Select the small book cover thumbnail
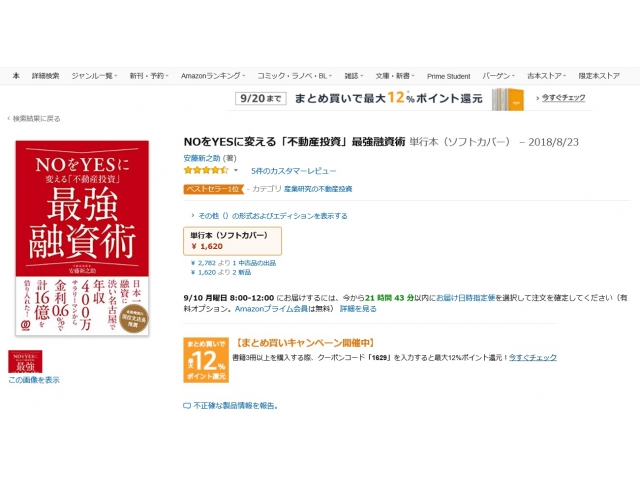The image size is (640, 480). [25, 361]
